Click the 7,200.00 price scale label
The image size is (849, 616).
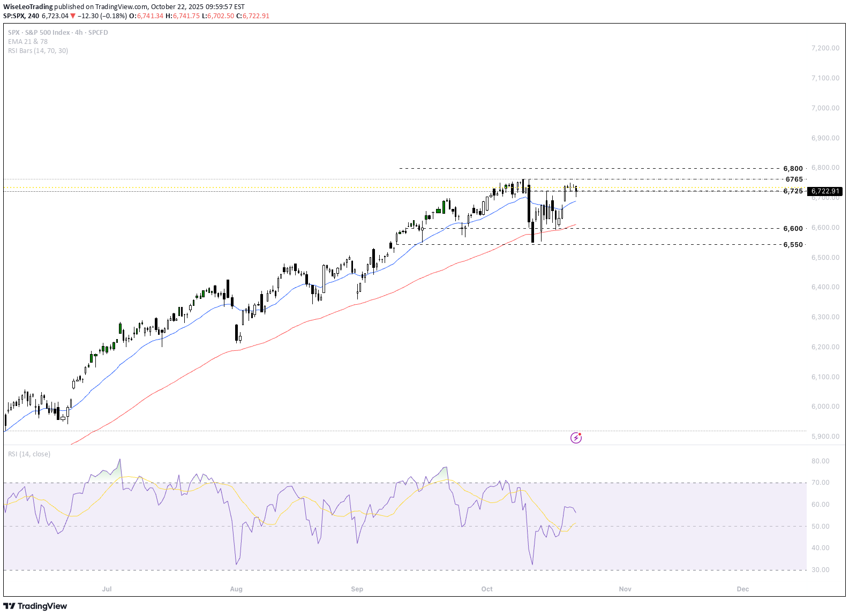coord(825,48)
